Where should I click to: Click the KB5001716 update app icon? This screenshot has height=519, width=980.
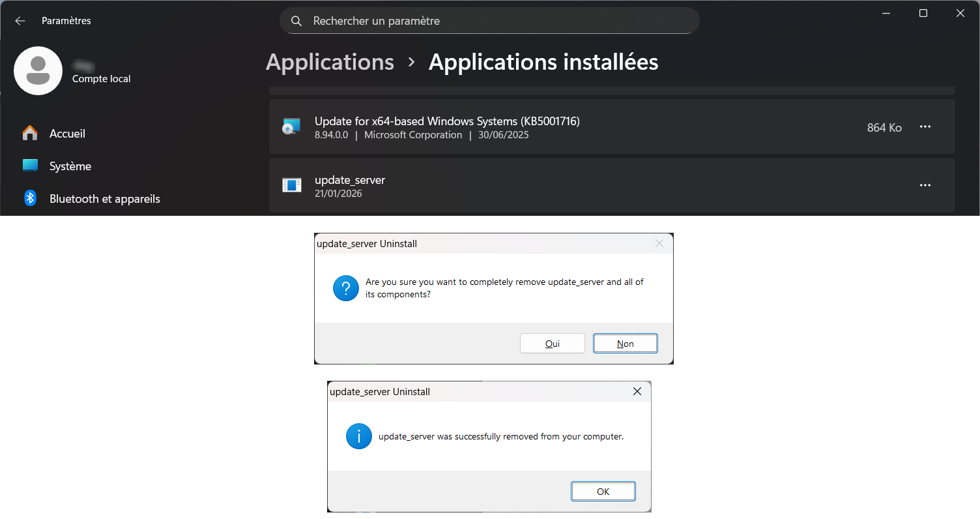pyautogui.click(x=291, y=126)
